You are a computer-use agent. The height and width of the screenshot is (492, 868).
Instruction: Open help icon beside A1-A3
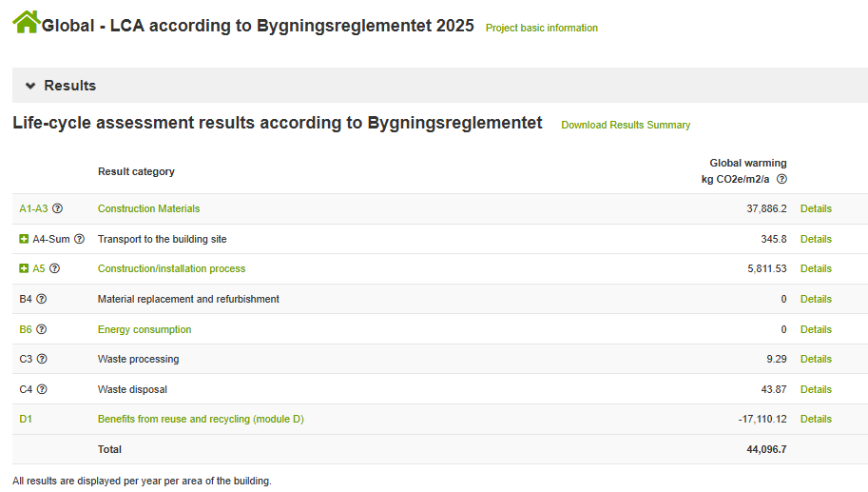[x=58, y=208]
